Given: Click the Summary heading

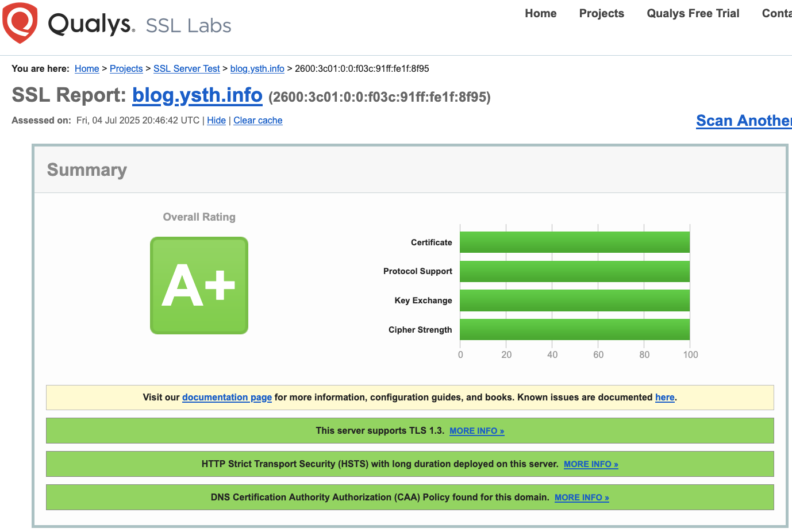Looking at the screenshot, I should point(87,170).
